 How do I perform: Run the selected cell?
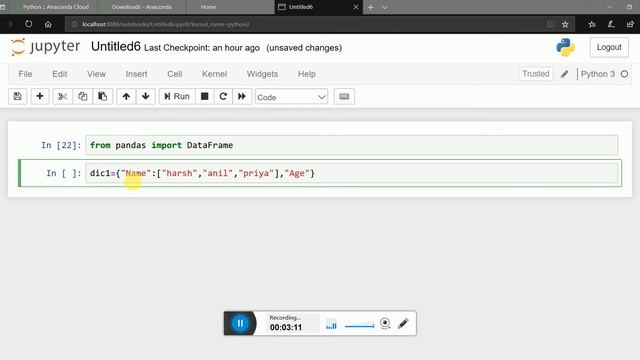[177, 97]
